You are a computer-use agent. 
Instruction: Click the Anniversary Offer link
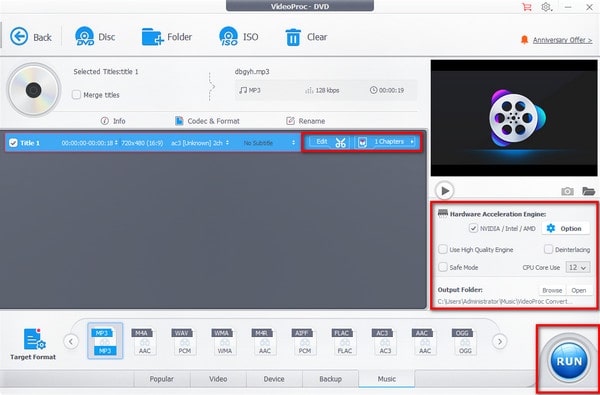click(x=562, y=40)
